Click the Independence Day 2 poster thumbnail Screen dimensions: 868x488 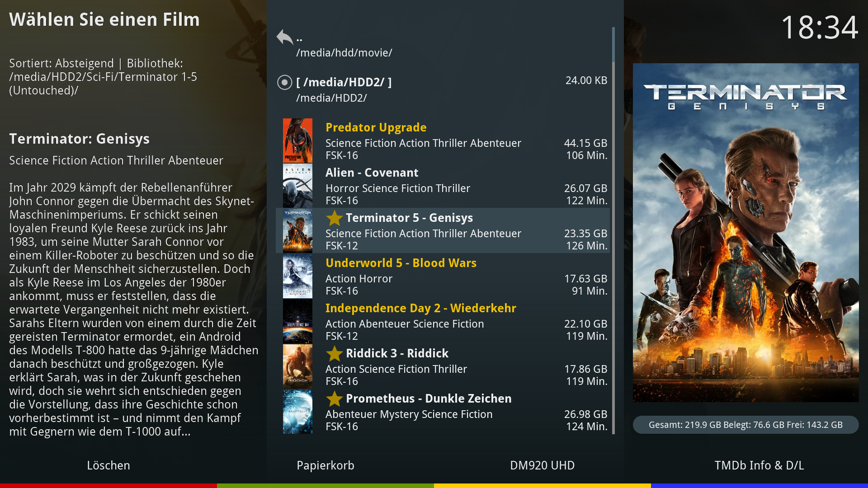pyautogui.click(x=297, y=321)
